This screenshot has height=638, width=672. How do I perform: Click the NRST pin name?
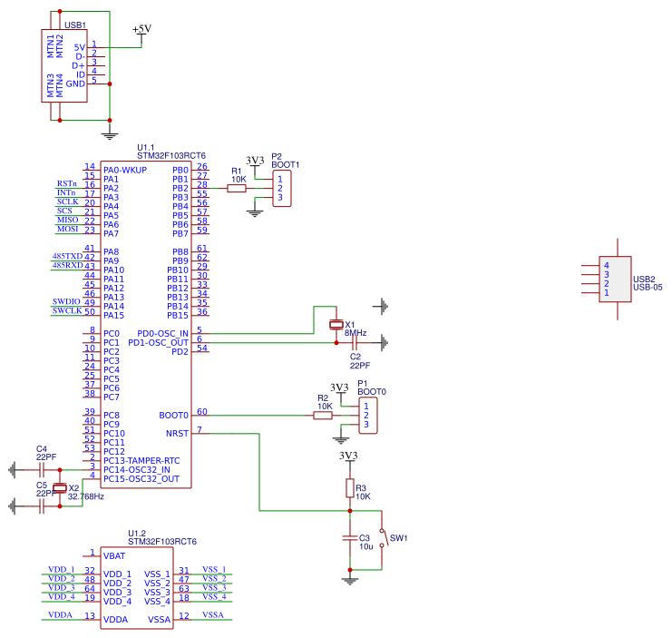(178, 434)
